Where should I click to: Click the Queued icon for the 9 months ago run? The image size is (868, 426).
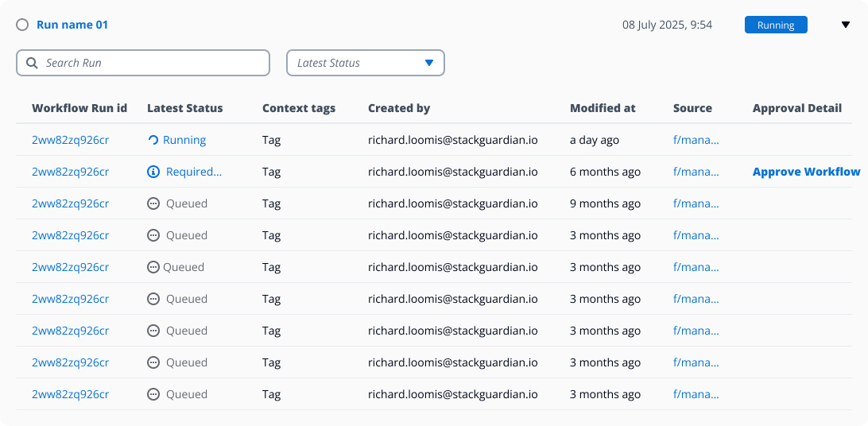coord(153,203)
